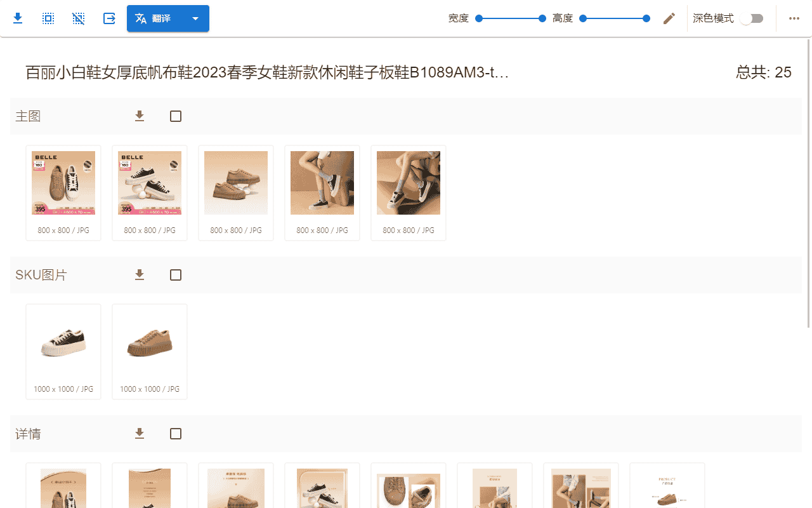The width and height of the screenshot is (812, 508).
Task: Check the 主图 section select checkbox
Action: click(x=176, y=116)
